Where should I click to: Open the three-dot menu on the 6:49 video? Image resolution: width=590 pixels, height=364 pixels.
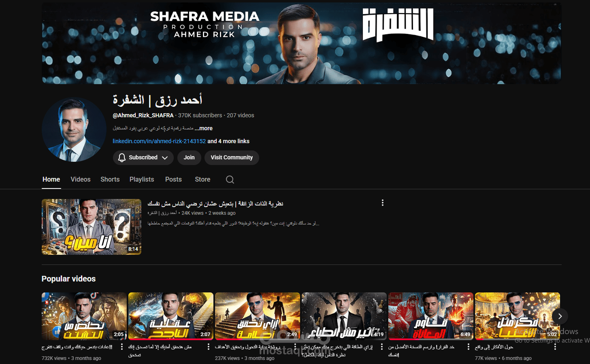(x=469, y=347)
